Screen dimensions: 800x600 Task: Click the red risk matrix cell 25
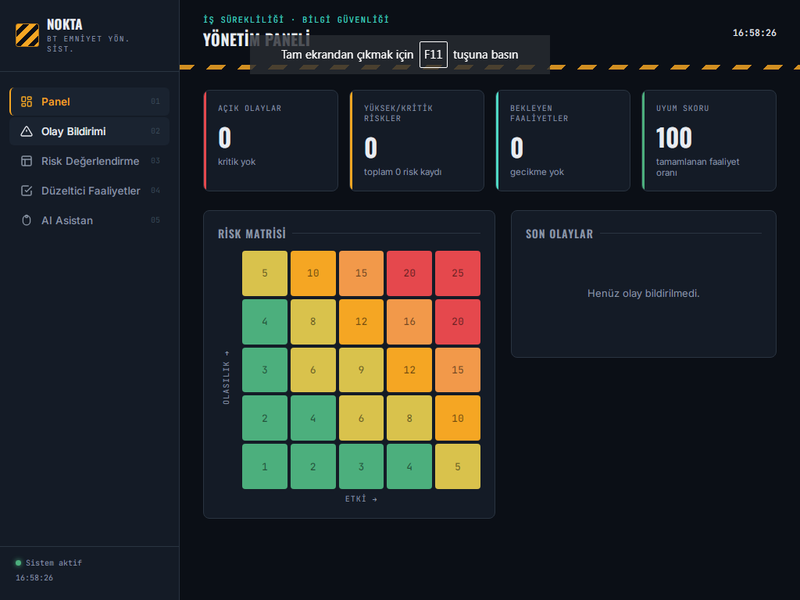[x=458, y=273]
